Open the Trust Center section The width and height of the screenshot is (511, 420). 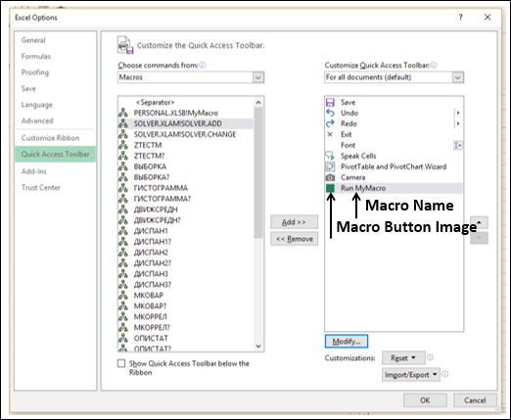41,188
